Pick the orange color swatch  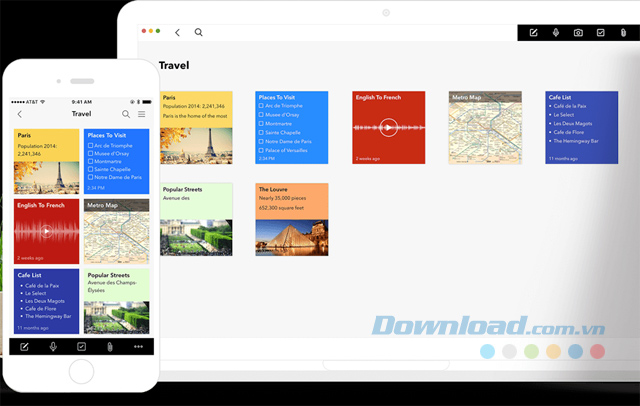click(x=553, y=351)
